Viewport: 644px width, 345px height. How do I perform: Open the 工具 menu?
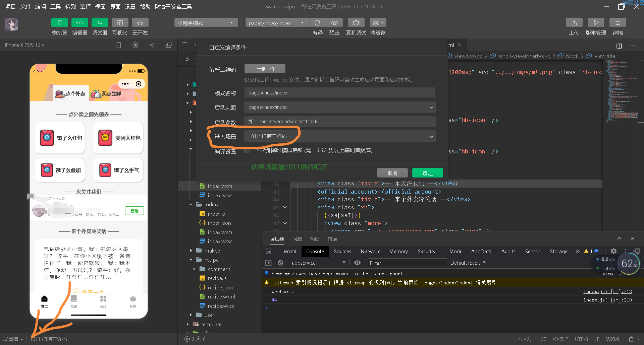55,6
